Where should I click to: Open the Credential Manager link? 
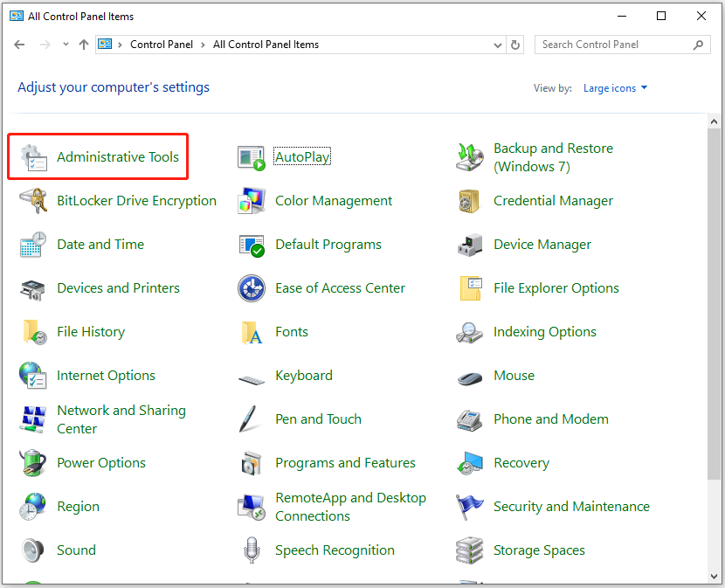click(x=553, y=201)
